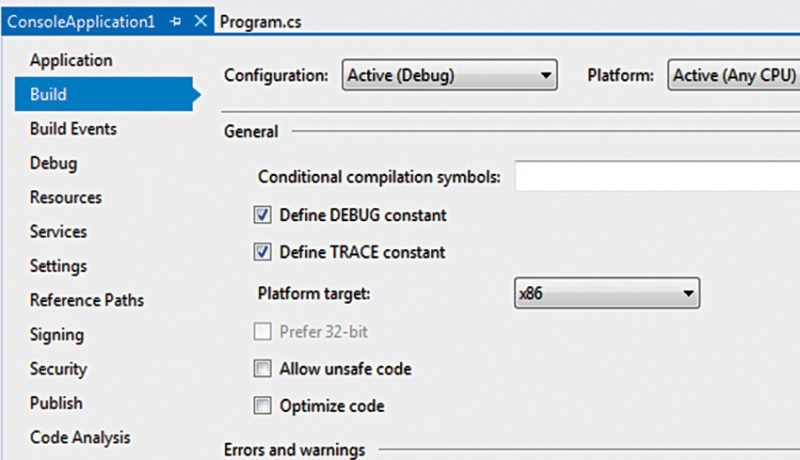Uncheck Define DEBUG constant

[263, 215]
